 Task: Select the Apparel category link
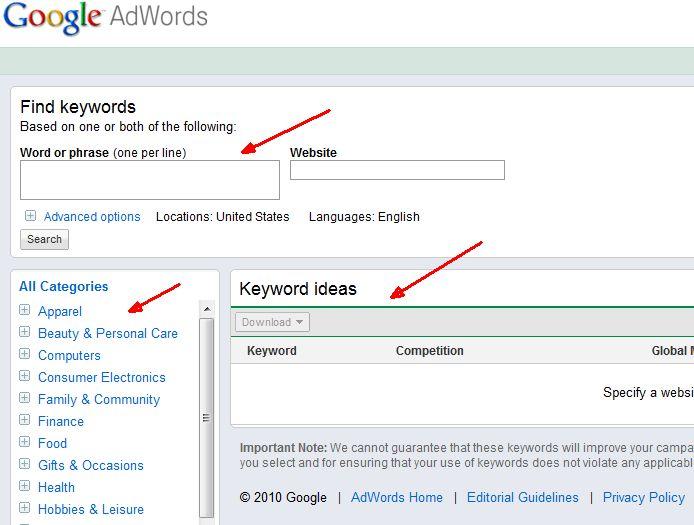click(x=60, y=311)
